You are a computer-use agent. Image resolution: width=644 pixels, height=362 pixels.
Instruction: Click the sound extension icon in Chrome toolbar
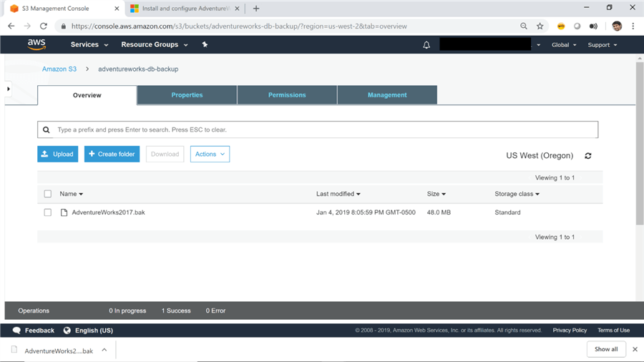(593, 26)
